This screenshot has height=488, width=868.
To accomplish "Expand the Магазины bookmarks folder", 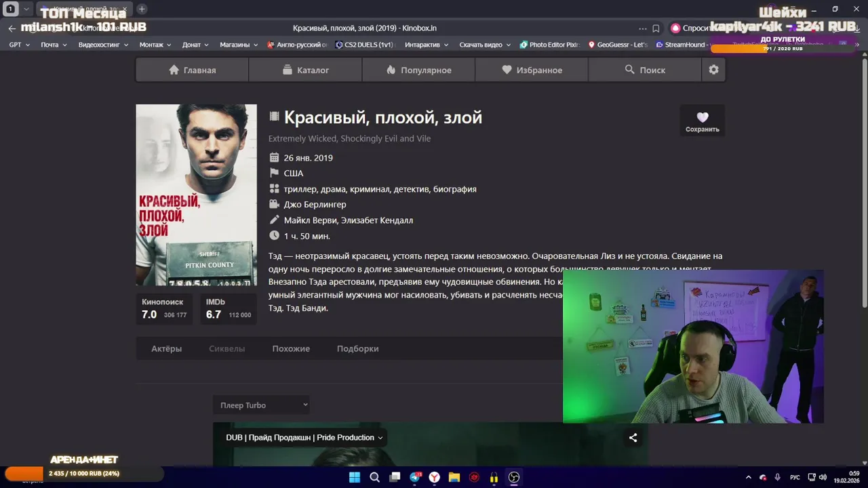I will (x=239, y=45).
